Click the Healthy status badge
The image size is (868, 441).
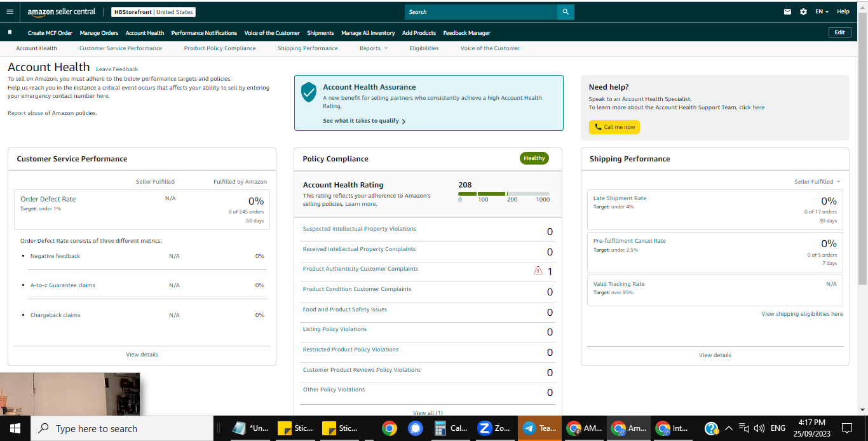point(534,158)
